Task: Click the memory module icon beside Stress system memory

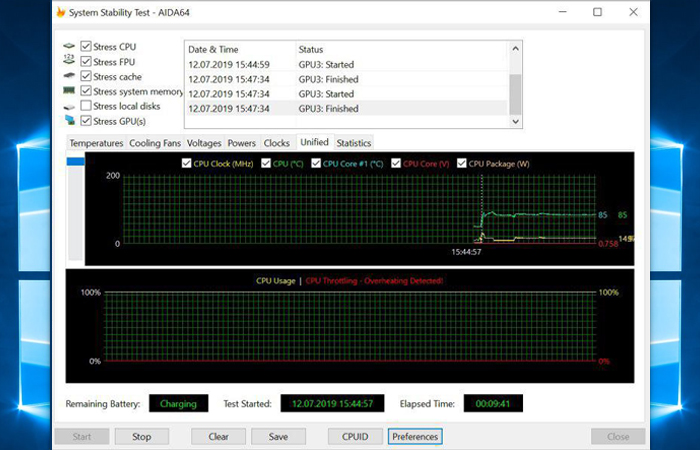Action: (69, 92)
